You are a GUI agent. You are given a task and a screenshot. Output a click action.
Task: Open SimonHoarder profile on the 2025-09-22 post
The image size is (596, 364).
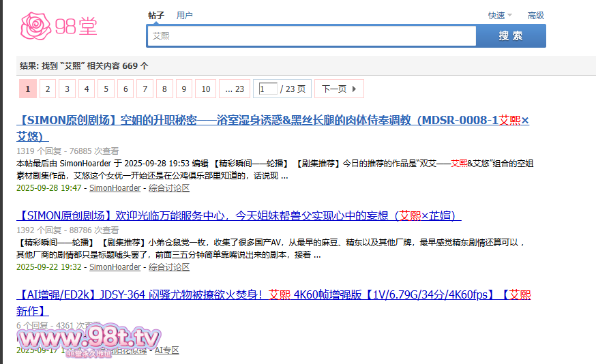pos(115,267)
